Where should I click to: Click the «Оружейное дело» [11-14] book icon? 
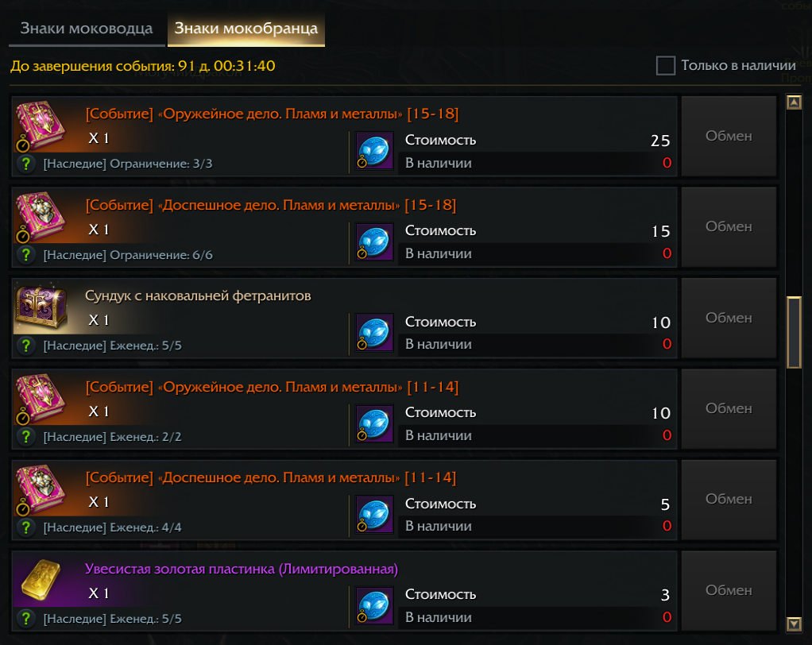[x=37, y=396]
